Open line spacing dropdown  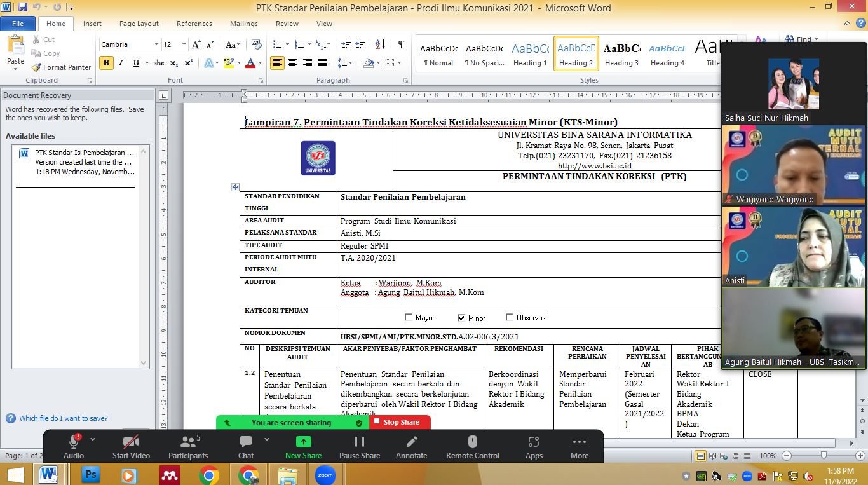[345, 63]
